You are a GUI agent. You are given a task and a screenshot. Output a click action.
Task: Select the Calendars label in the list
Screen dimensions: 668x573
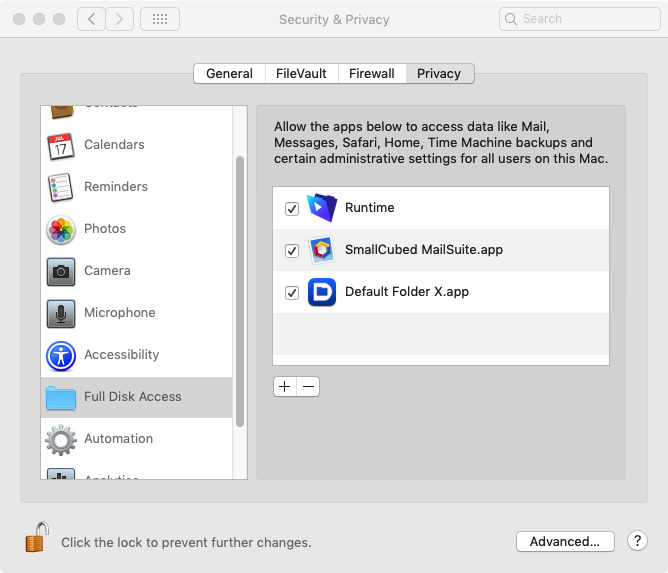[x=114, y=145]
